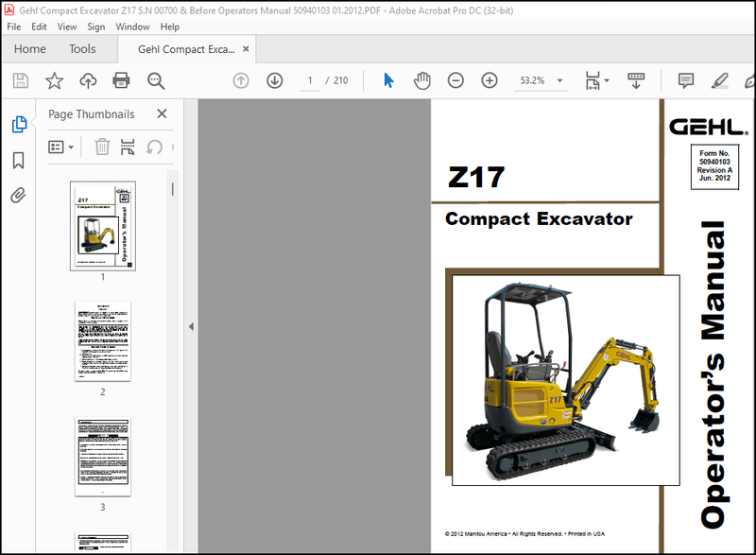Zoom in with the plus button
The width and height of the screenshot is (756, 555).
[x=490, y=80]
